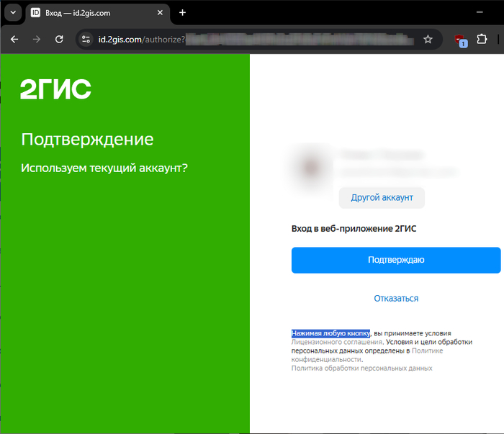Open 'Политика обработки персональных данных' link
The width and height of the screenshot is (504, 434).
tap(361, 369)
